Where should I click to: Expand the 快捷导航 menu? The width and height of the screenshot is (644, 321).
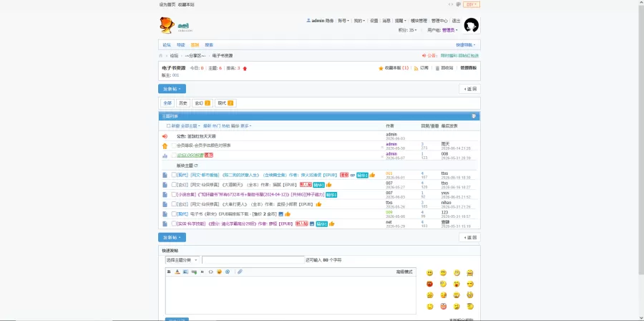tap(466, 45)
